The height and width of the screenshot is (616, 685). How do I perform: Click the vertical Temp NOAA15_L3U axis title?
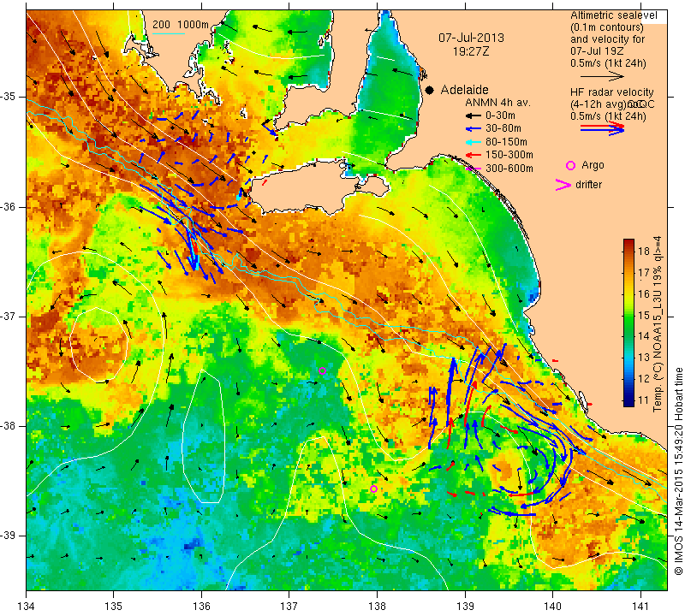coord(658,324)
